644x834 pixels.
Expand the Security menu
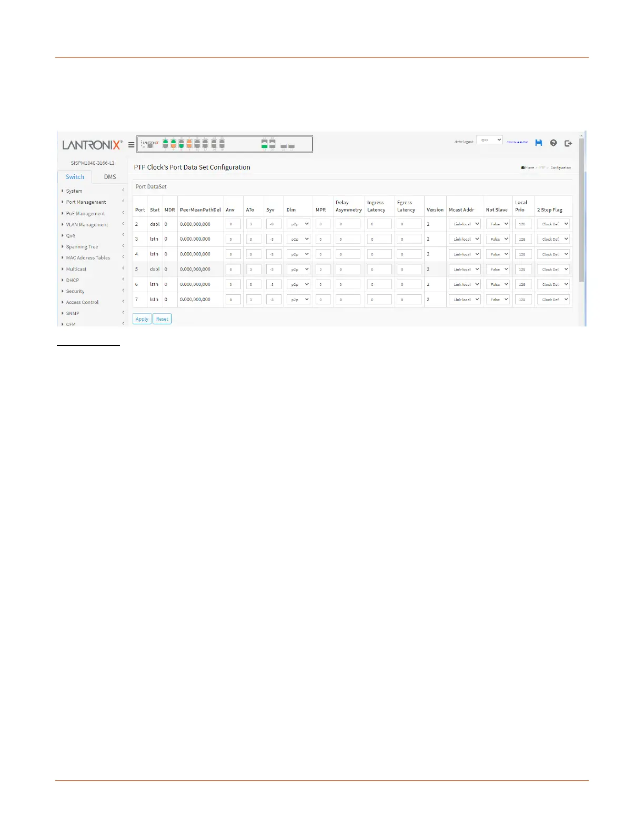pos(93,291)
